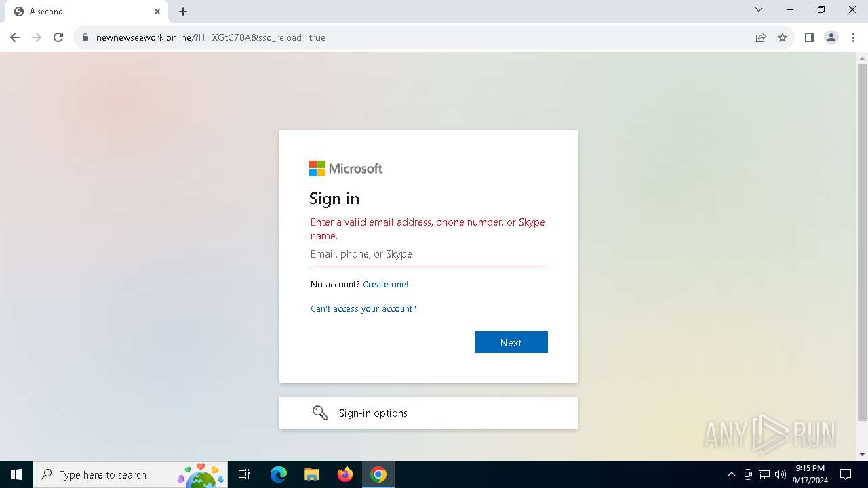Viewport: 868px width, 488px height.
Task: Go back using the browser back arrow
Action: [15, 37]
